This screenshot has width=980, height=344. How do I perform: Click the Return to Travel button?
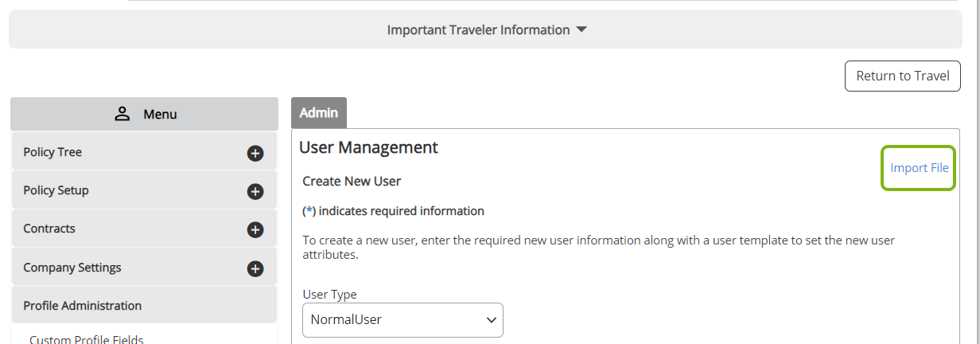tap(903, 76)
